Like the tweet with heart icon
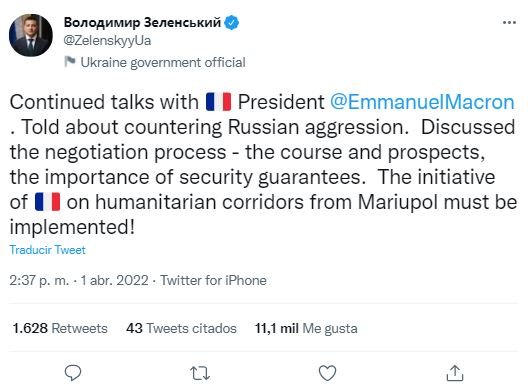This screenshot has width=531, height=392. (x=327, y=373)
